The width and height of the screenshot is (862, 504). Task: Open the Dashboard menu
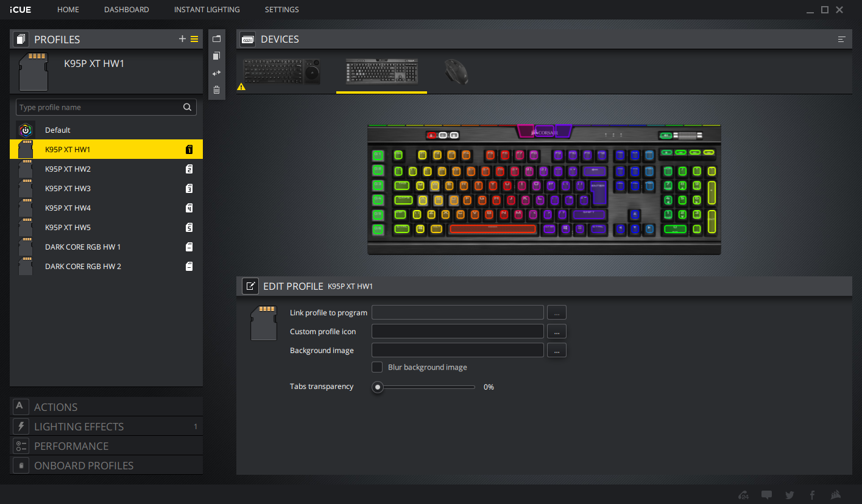point(127,10)
